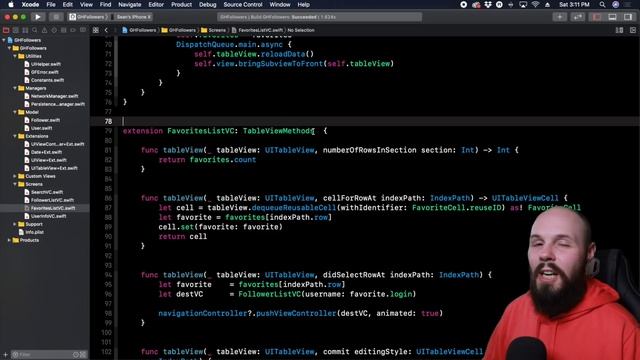Screen dimensions: 640x360
Task: Open Follower.swift file
Action: [45, 120]
